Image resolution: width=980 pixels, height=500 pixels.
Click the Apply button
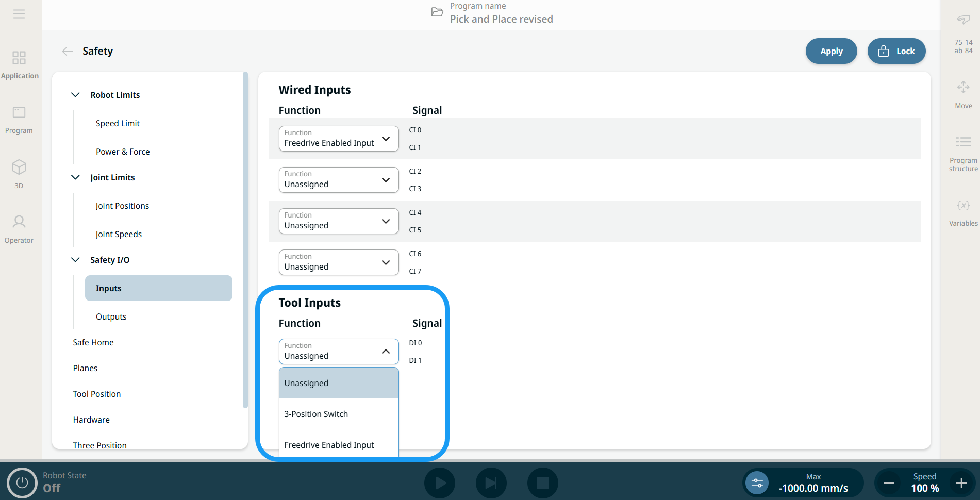pyautogui.click(x=831, y=51)
